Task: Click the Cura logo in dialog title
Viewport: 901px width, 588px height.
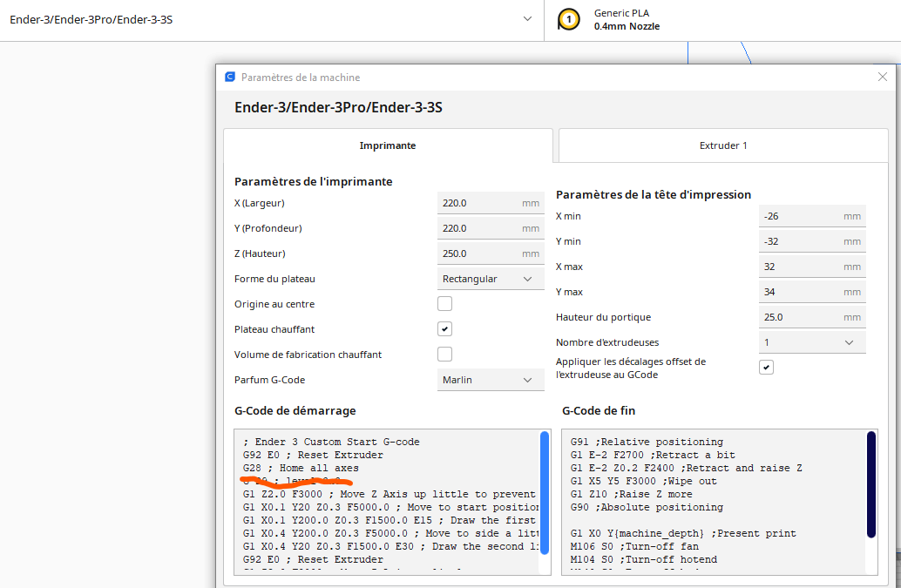Action: pyautogui.click(x=230, y=77)
